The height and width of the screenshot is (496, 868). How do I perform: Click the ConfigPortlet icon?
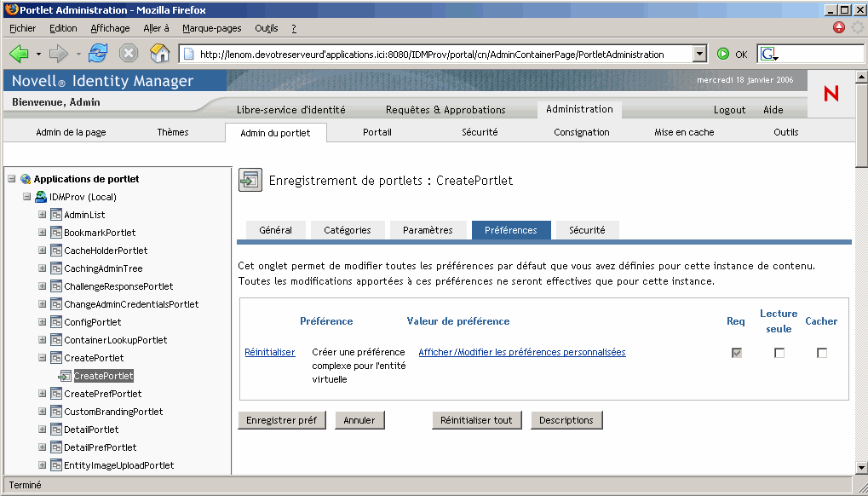click(56, 322)
